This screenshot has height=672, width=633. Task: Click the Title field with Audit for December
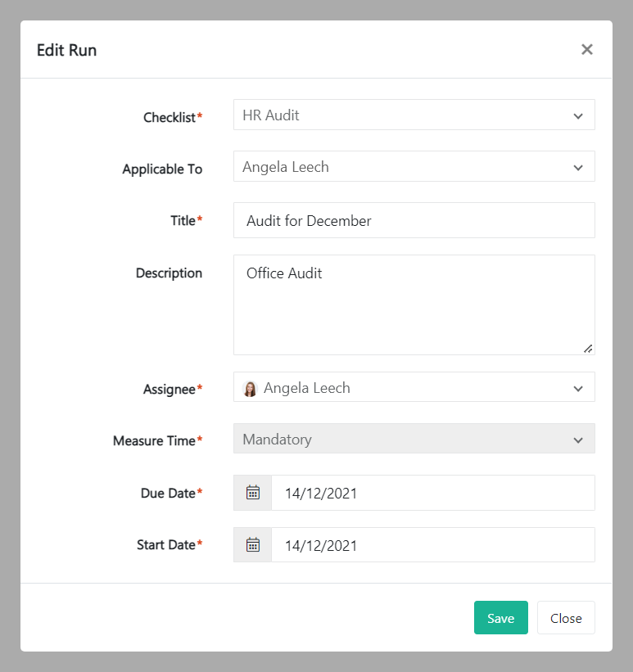pos(414,221)
